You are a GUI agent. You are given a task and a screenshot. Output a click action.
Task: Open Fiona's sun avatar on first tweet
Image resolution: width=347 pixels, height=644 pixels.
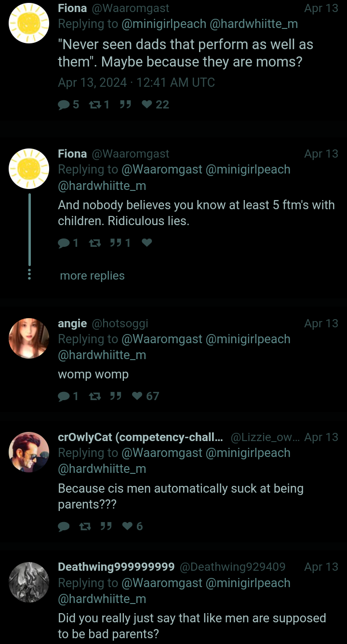[x=29, y=23]
